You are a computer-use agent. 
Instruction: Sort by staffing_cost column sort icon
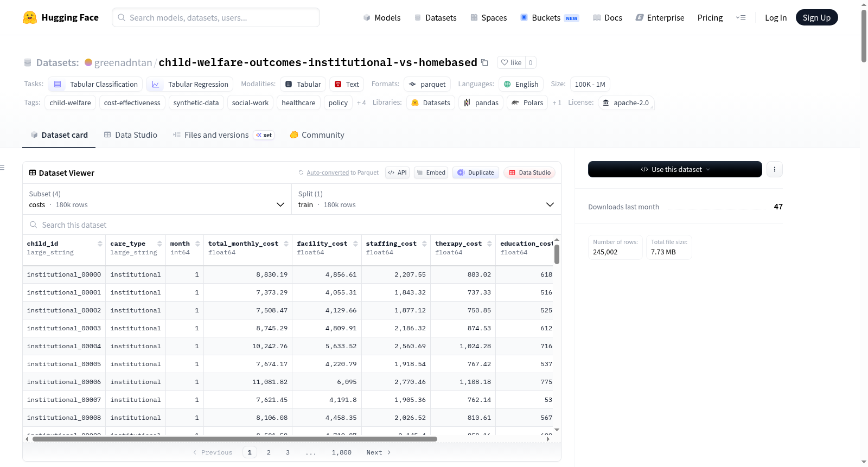pyautogui.click(x=424, y=244)
